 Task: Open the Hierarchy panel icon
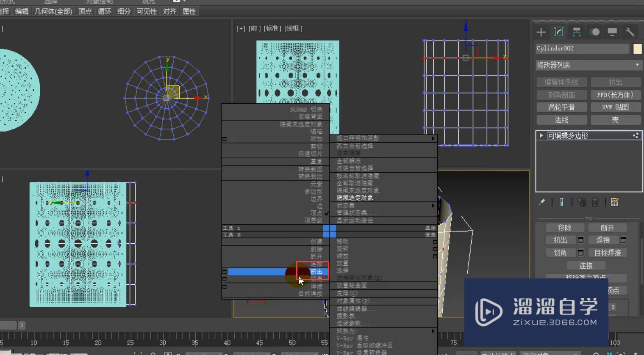coord(577,32)
